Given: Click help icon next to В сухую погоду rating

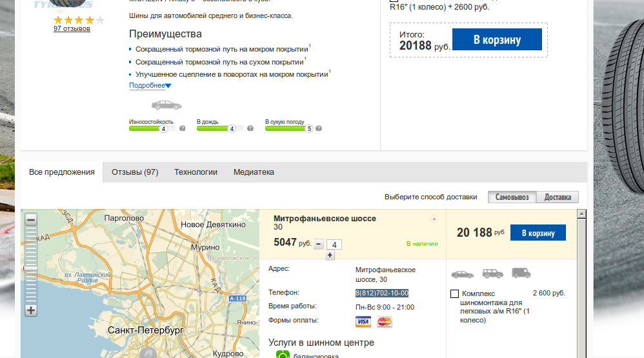Looking at the screenshot, I should (319, 128).
